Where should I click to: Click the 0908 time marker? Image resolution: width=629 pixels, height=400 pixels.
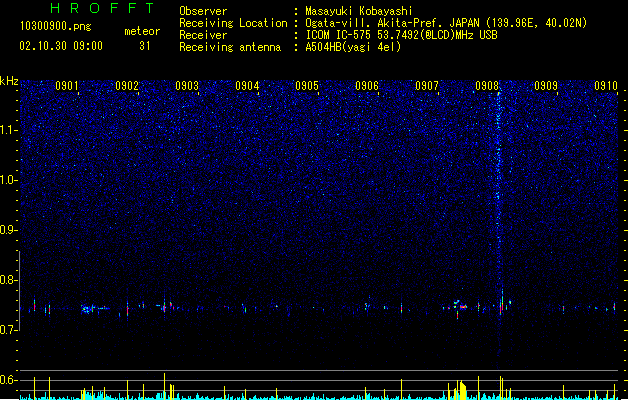487,86
